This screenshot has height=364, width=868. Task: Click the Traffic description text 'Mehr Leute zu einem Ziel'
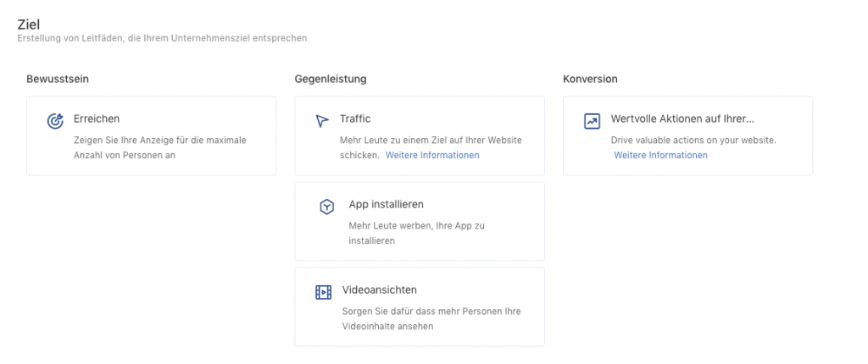(x=431, y=141)
